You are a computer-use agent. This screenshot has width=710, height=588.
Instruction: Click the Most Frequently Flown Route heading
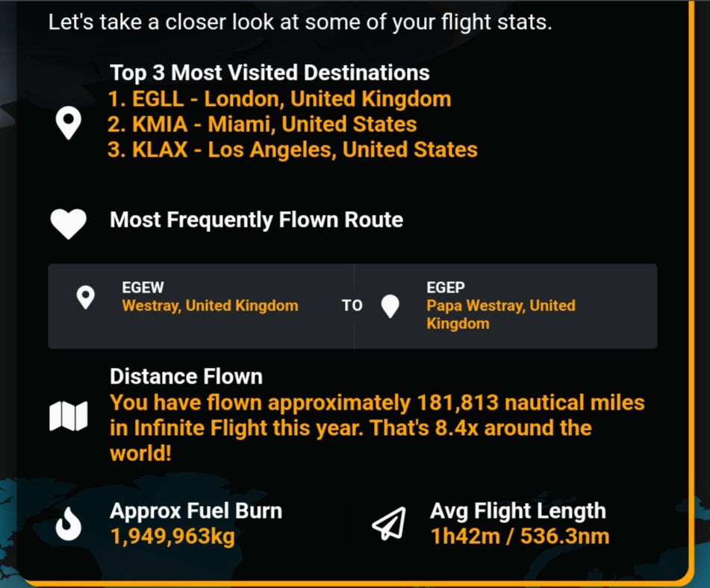click(x=256, y=220)
